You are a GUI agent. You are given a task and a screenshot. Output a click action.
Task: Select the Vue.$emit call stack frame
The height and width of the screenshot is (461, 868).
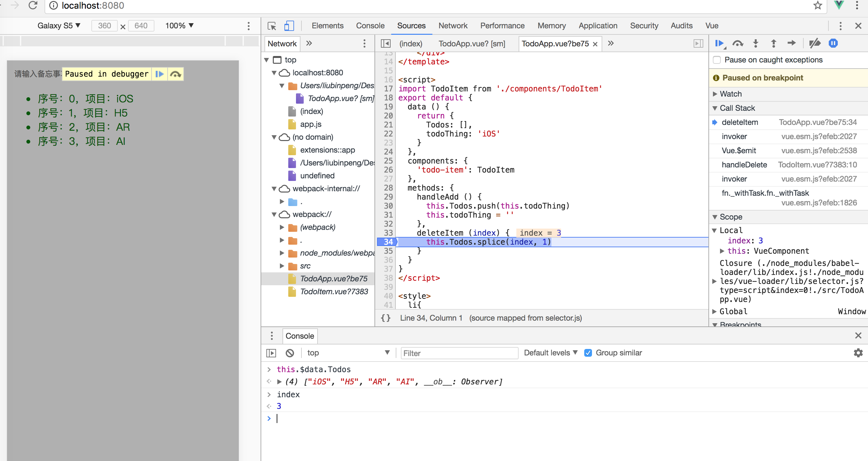(789, 150)
